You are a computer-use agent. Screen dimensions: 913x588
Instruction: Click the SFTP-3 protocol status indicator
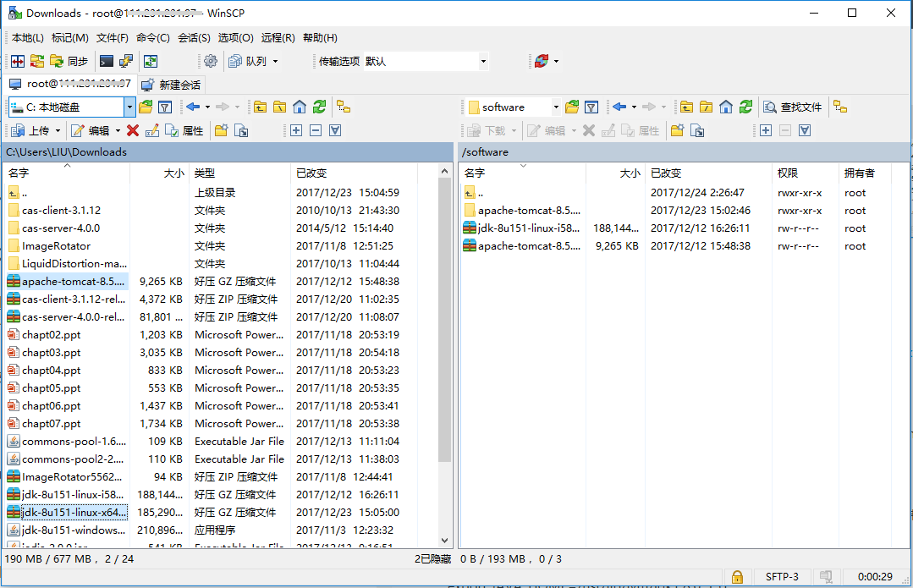pos(782,577)
